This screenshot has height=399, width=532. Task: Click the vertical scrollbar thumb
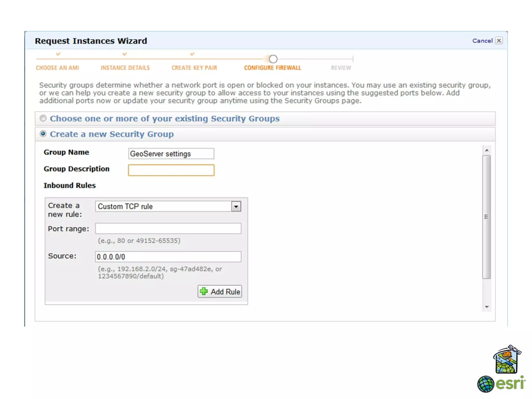click(487, 217)
